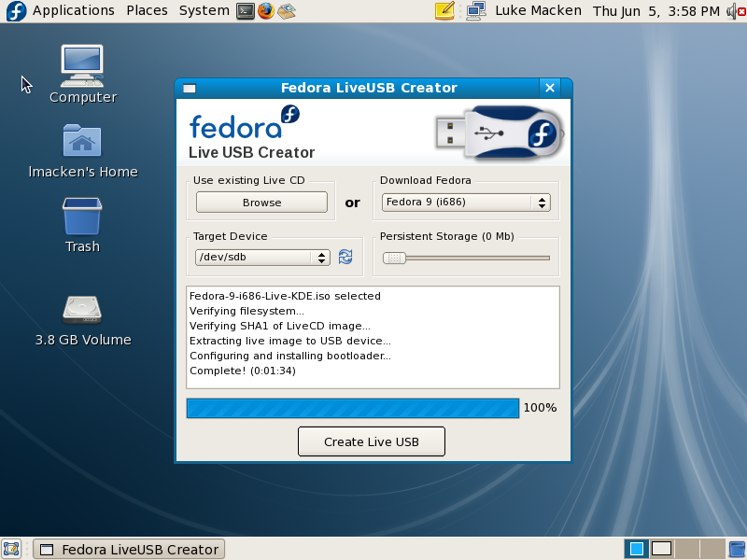Switch to the first workspace
The height and width of the screenshot is (560, 747).
pyautogui.click(x=637, y=549)
